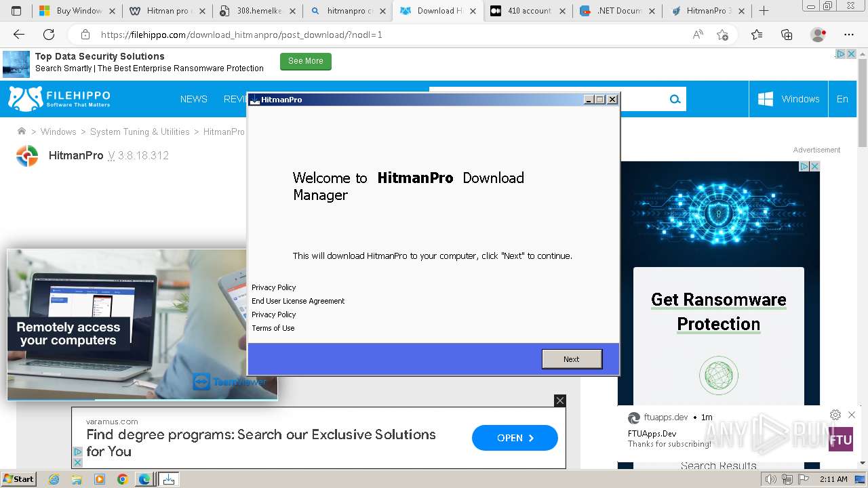Open the tab actions menu icon
This screenshot has width=868, height=488.
coord(16,11)
